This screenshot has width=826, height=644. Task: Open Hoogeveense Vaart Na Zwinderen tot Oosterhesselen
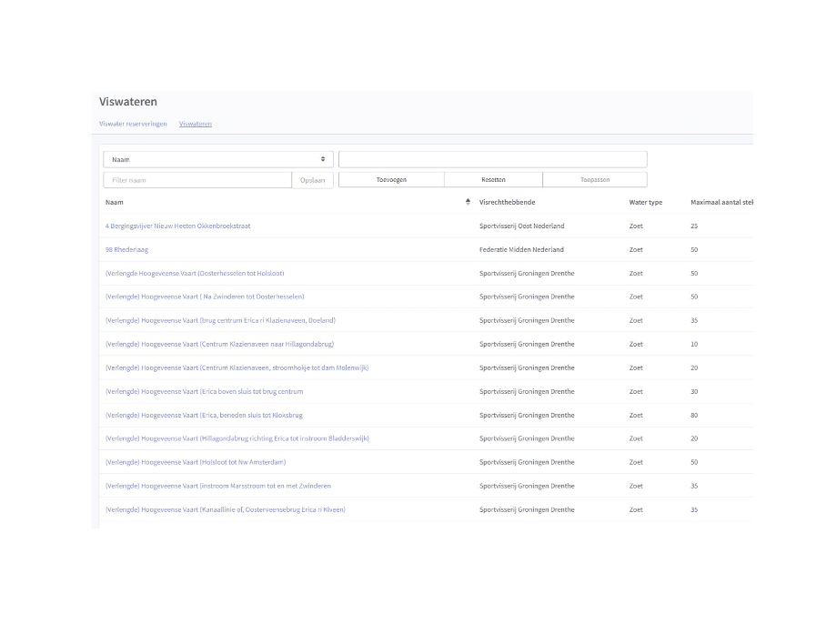pyautogui.click(x=205, y=297)
